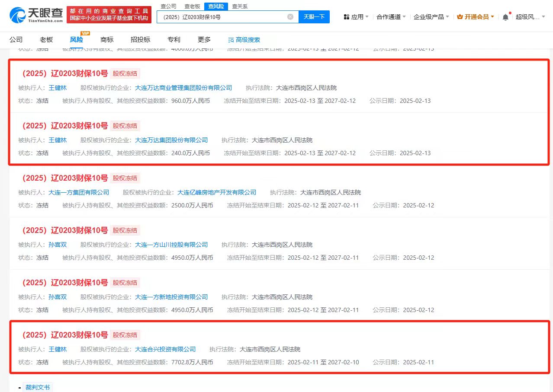
Task: Switch to the 查关系 search tab
Action: coord(239,6)
